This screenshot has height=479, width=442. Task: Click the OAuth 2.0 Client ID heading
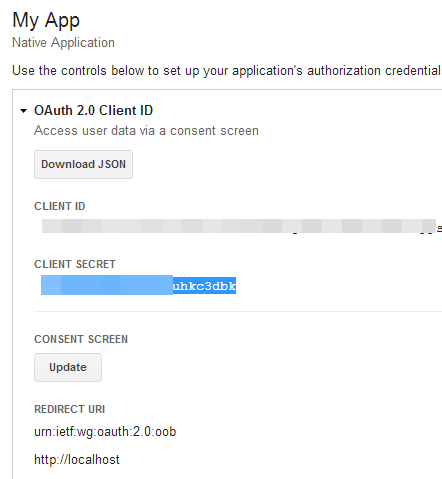click(x=93, y=110)
